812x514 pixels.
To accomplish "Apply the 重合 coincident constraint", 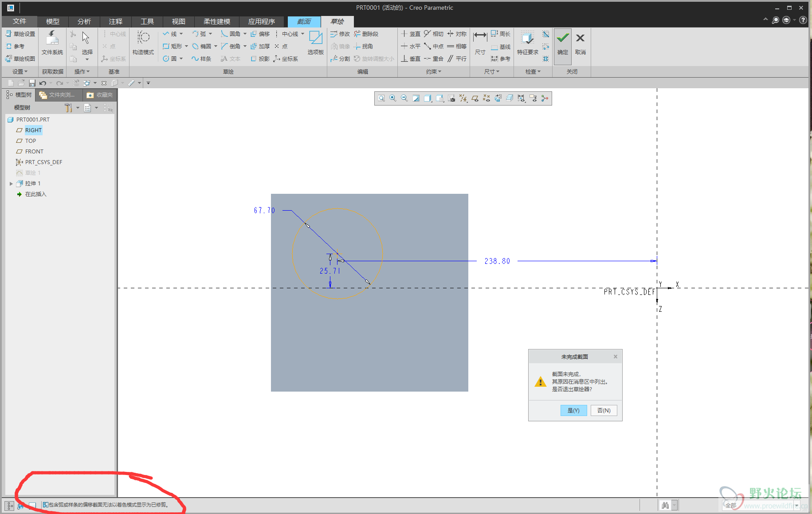I will (x=434, y=59).
